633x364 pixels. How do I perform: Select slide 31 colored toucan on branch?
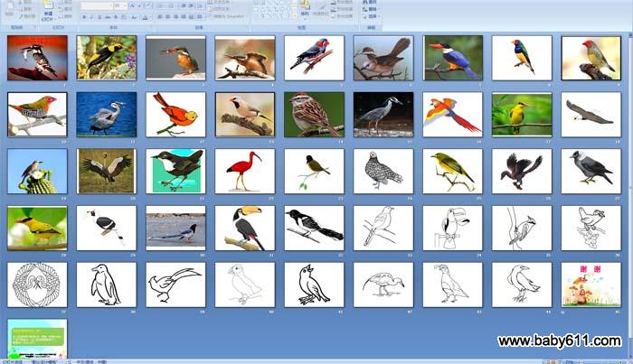(x=245, y=229)
